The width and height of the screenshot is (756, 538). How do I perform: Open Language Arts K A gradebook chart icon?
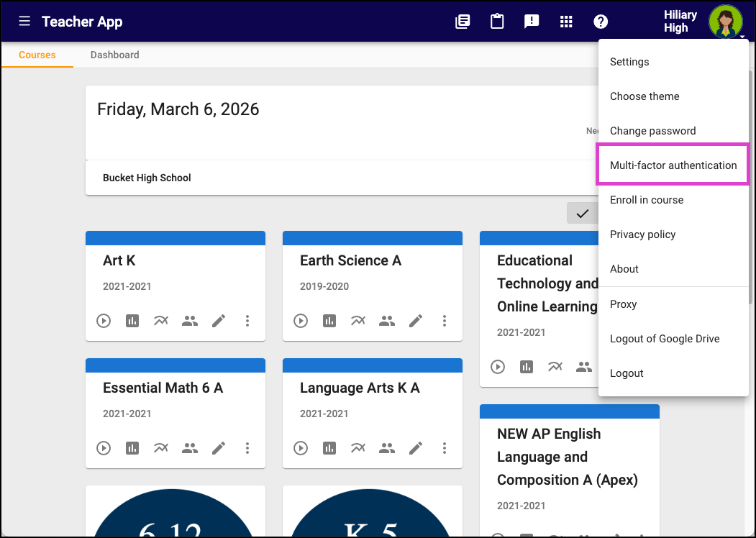coord(329,448)
